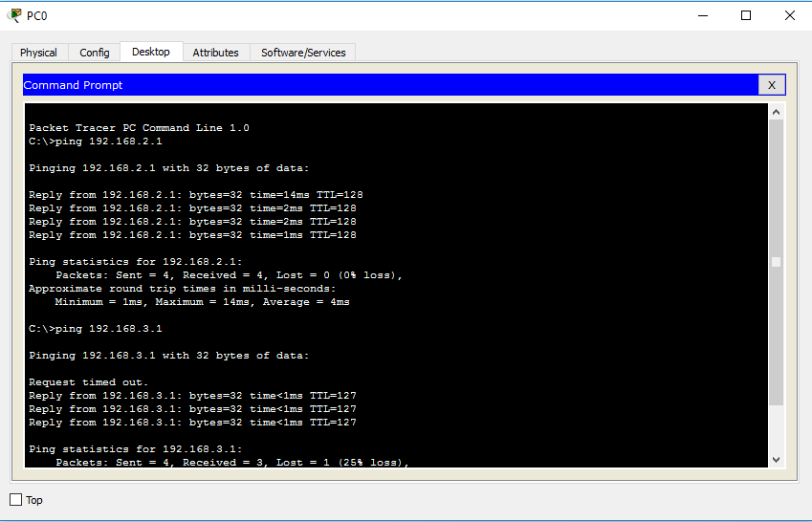Click the Command Prompt title bar

390,85
